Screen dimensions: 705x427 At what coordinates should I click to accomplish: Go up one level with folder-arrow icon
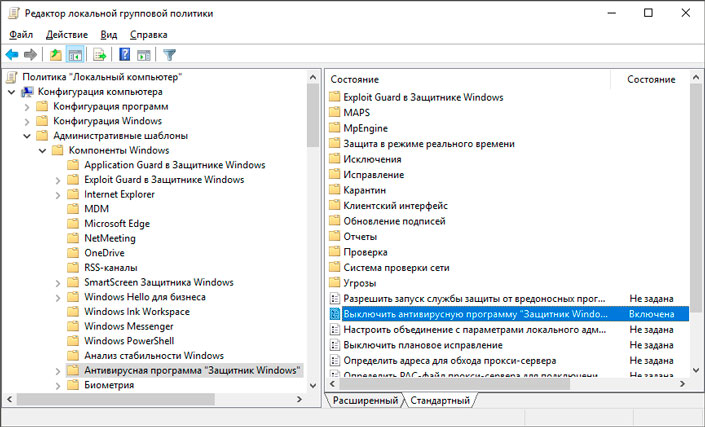coord(56,55)
